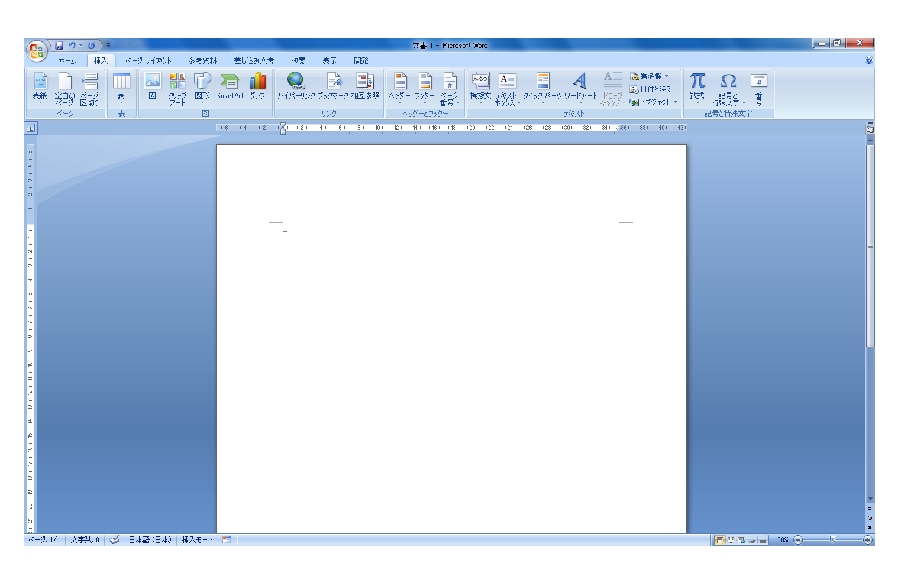
Task: Open symbols and special characters (記号と特殊文字)
Action: tap(728, 89)
